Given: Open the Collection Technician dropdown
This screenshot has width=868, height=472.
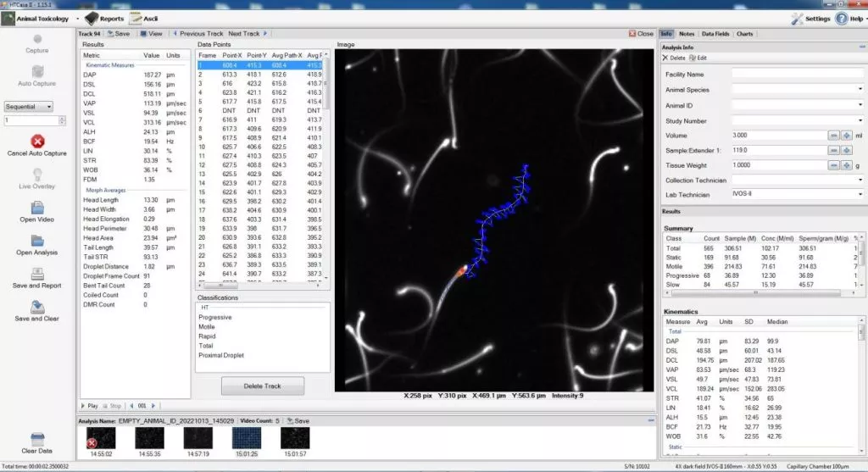Looking at the screenshot, I should coord(860,180).
